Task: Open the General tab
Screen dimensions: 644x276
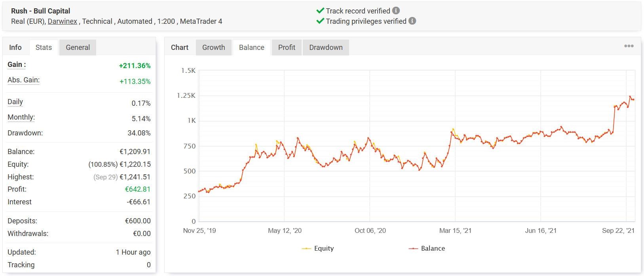Action: (78, 48)
